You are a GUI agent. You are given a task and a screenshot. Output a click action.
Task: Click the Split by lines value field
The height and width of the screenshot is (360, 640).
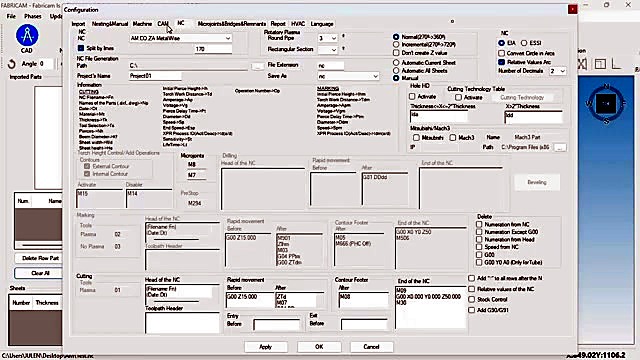tap(213, 49)
